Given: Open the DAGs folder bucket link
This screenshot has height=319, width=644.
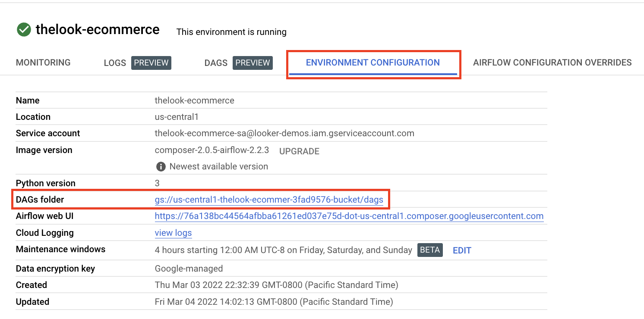Looking at the screenshot, I should point(269,200).
